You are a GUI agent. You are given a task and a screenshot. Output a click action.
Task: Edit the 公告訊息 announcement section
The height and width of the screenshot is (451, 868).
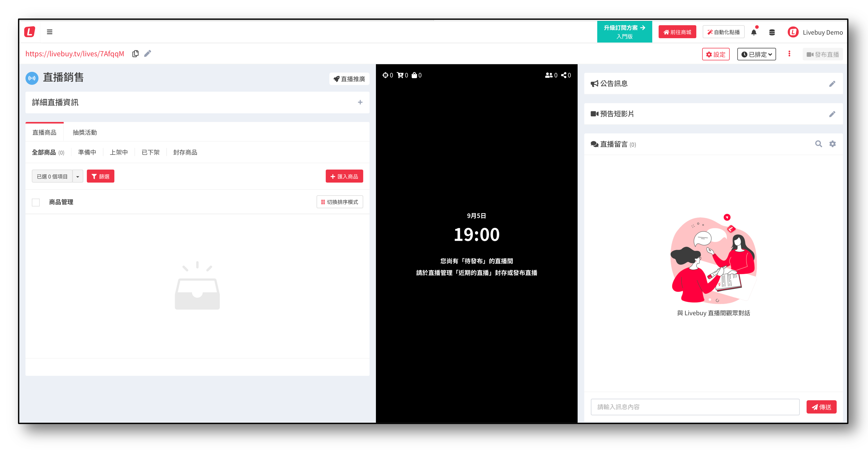pos(832,84)
